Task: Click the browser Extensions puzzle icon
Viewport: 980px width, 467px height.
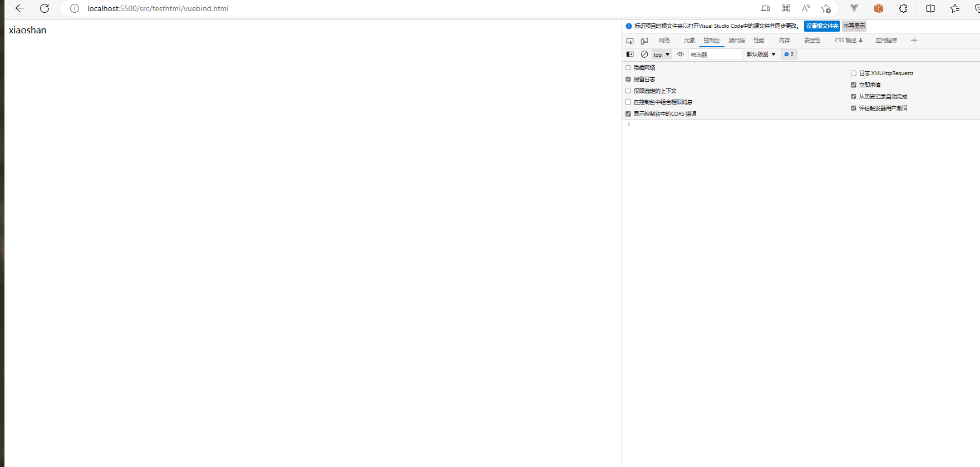Action: (x=903, y=8)
